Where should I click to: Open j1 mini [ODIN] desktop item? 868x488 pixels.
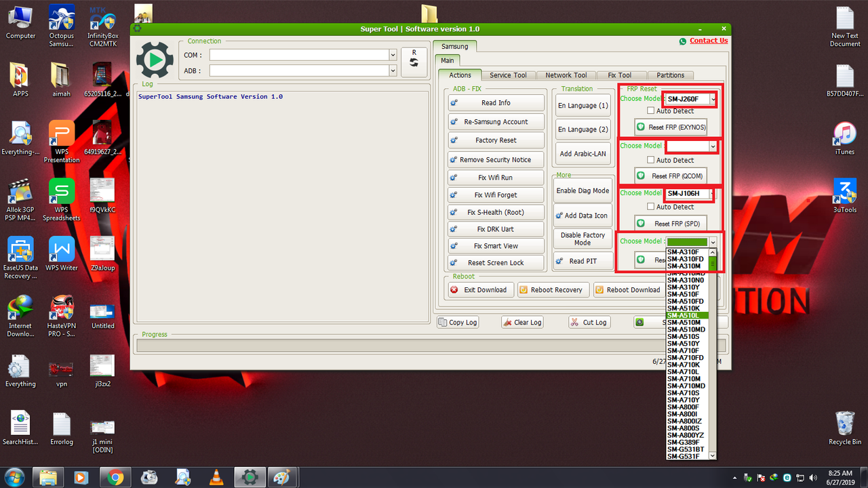point(102,435)
